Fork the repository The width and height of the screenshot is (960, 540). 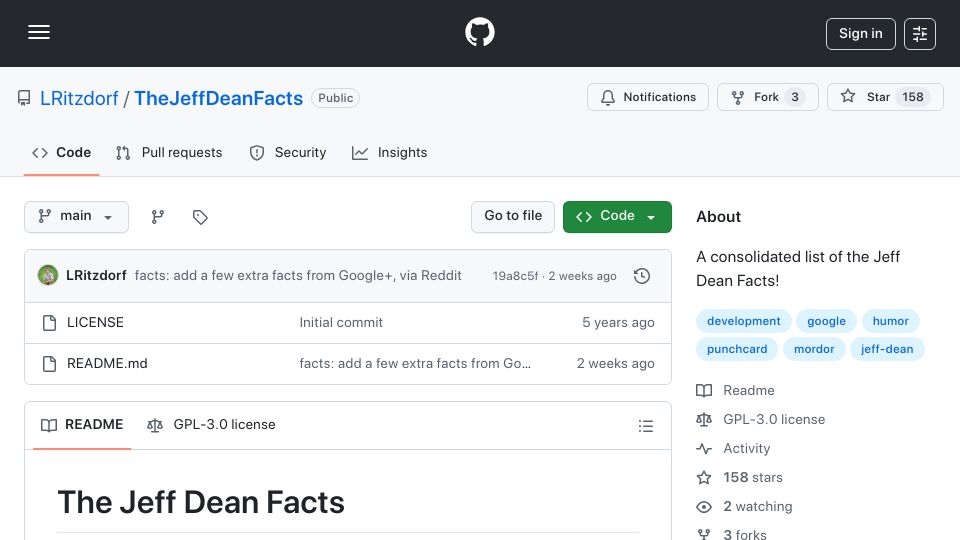768,97
